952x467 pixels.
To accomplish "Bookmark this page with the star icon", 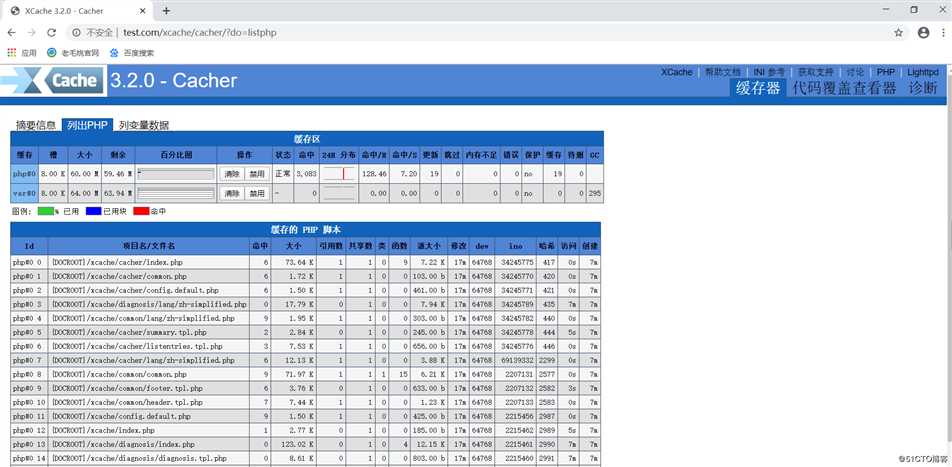I will (x=899, y=33).
